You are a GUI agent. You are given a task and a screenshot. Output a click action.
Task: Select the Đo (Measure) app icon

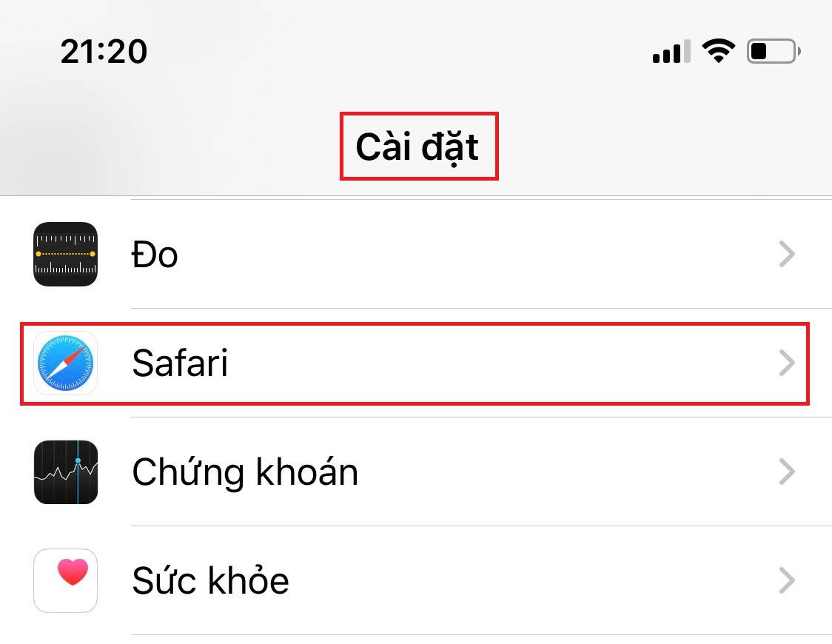(x=65, y=255)
